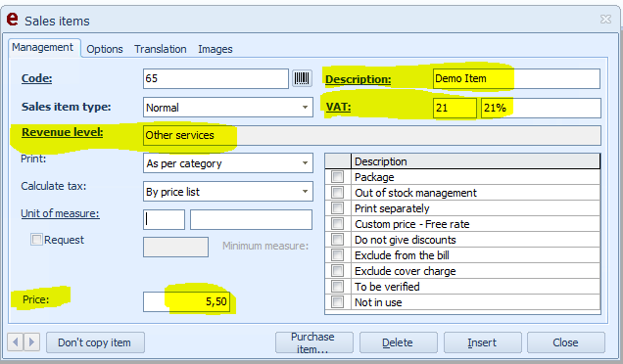Check the Not in use option
Screen dimensions: 623x364
click(337, 302)
